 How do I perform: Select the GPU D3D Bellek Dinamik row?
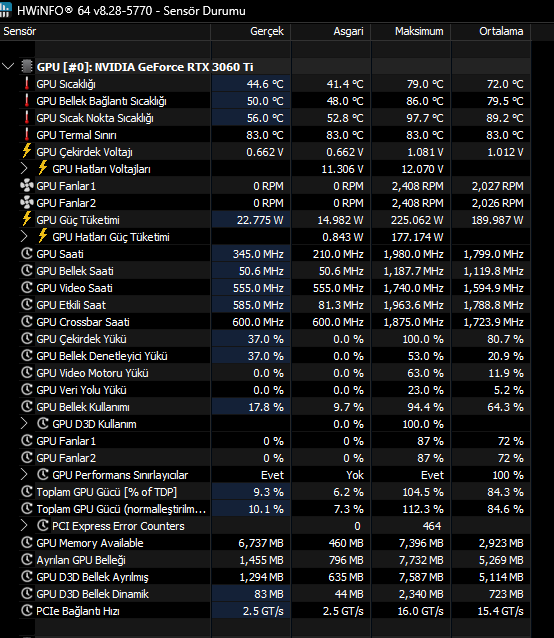coord(274,594)
